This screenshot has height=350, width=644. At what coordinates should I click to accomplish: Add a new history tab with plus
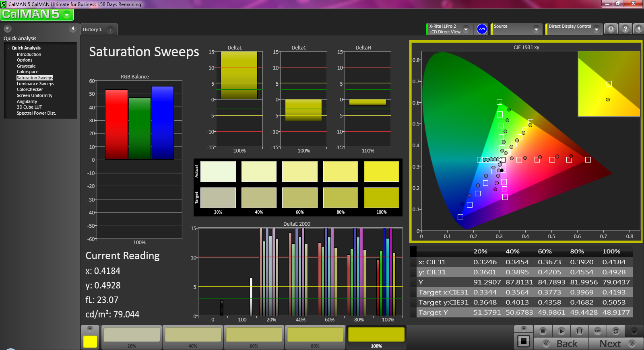point(110,29)
